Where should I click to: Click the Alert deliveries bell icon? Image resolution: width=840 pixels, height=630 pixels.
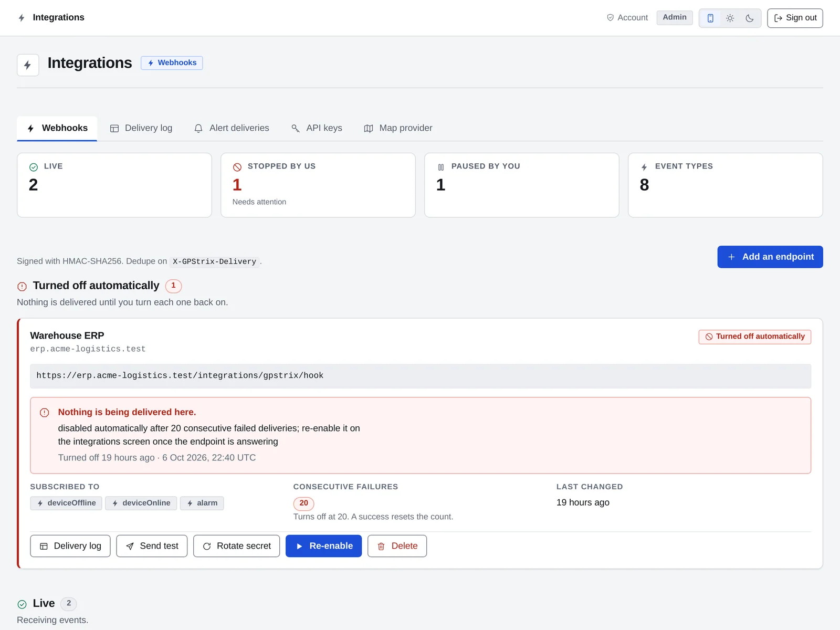pyautogui.click(x=198, y=129)
